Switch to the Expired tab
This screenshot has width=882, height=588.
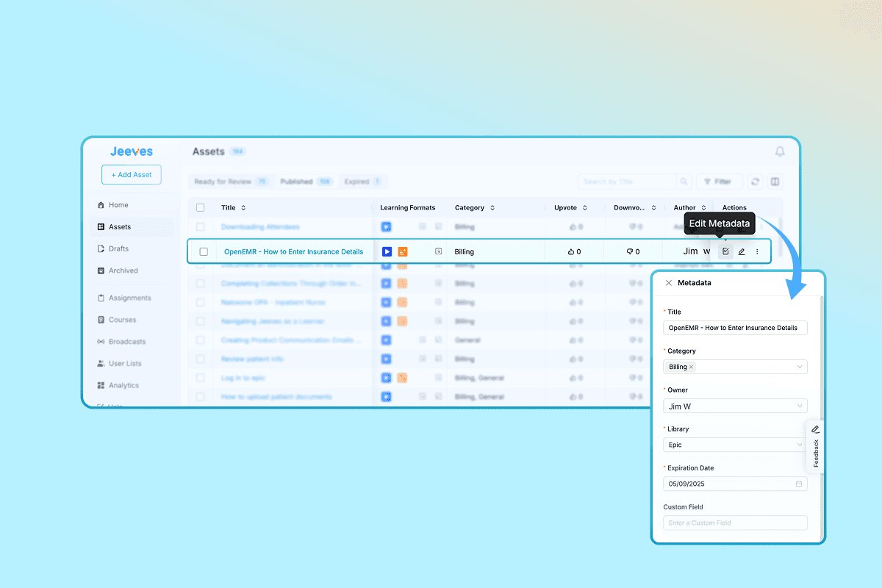362,182
